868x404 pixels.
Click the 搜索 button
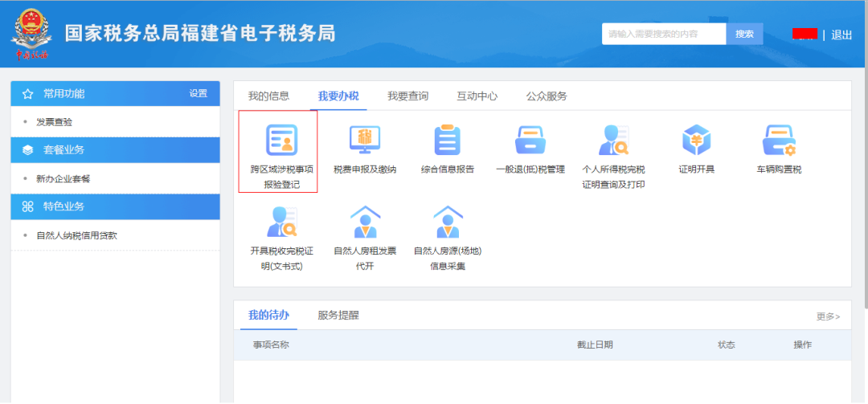[744, 34]
